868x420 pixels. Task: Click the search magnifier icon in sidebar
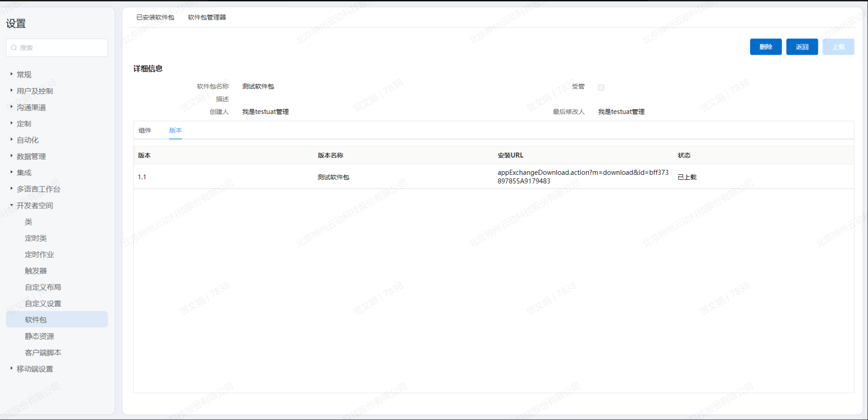14,47
